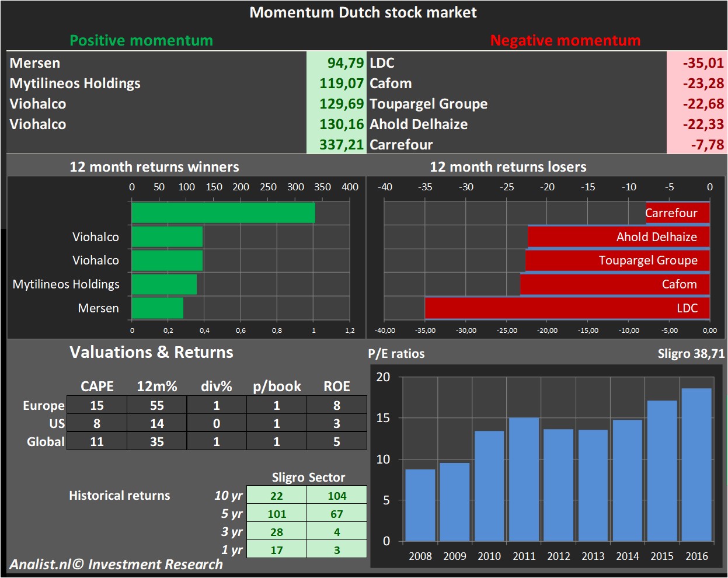Click the 'Historical returns' label

coord(120,496)
